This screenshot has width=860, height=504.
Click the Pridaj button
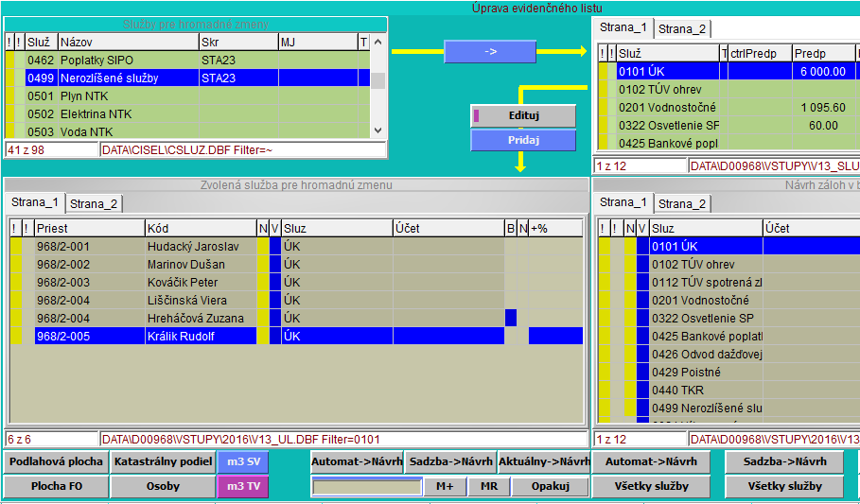click(523, 140)
